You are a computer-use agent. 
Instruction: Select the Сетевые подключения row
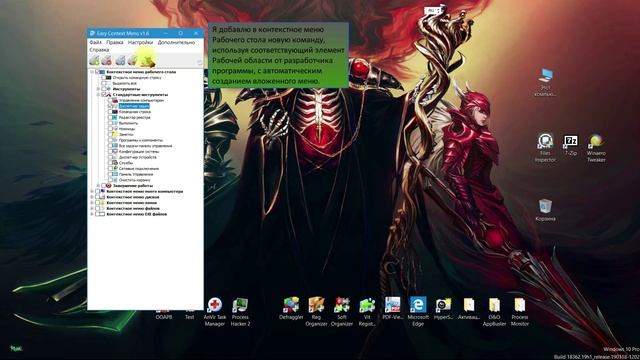tap(139, 169)
